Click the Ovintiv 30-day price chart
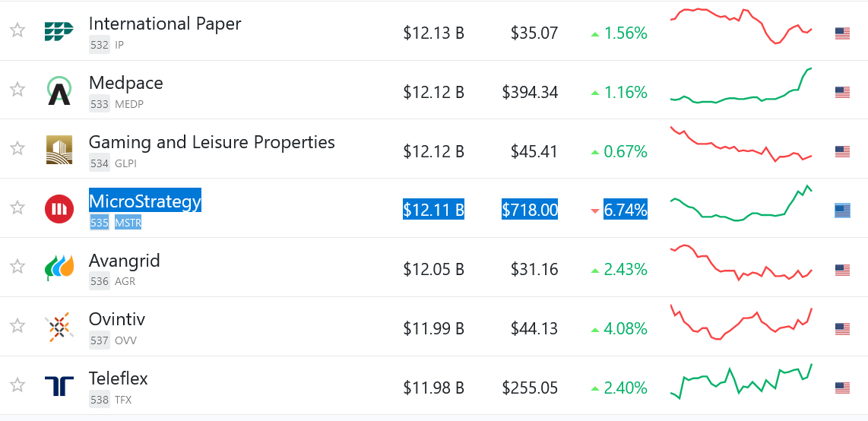868x421 pixels. click(741, 324)
